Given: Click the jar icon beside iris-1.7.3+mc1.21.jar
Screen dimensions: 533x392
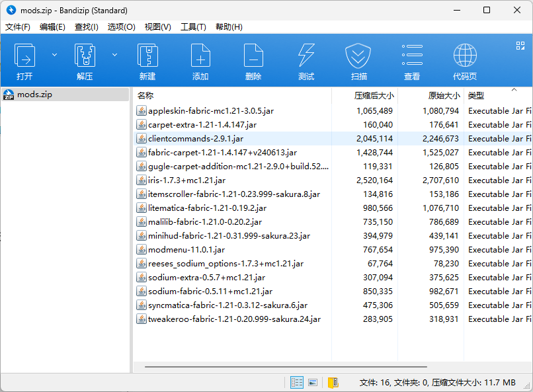Looking at the screenshot, I should pyautogui.click(x=141, y=180).
